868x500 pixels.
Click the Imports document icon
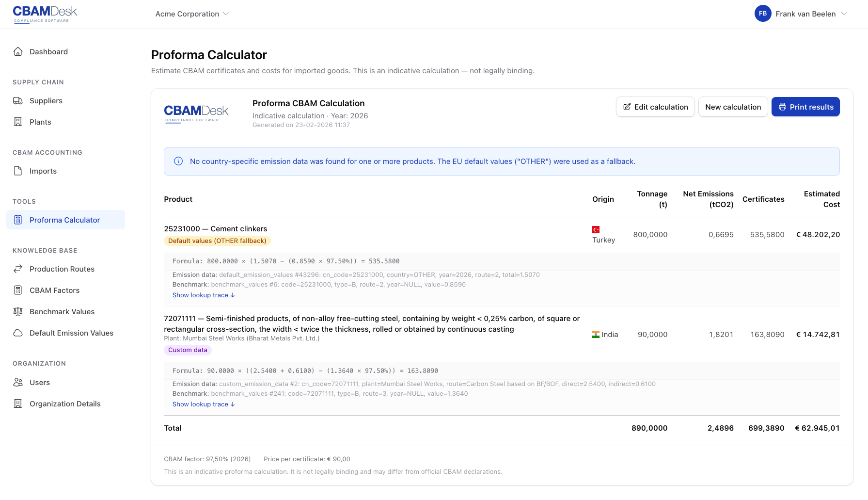click(x=18, y=171)
